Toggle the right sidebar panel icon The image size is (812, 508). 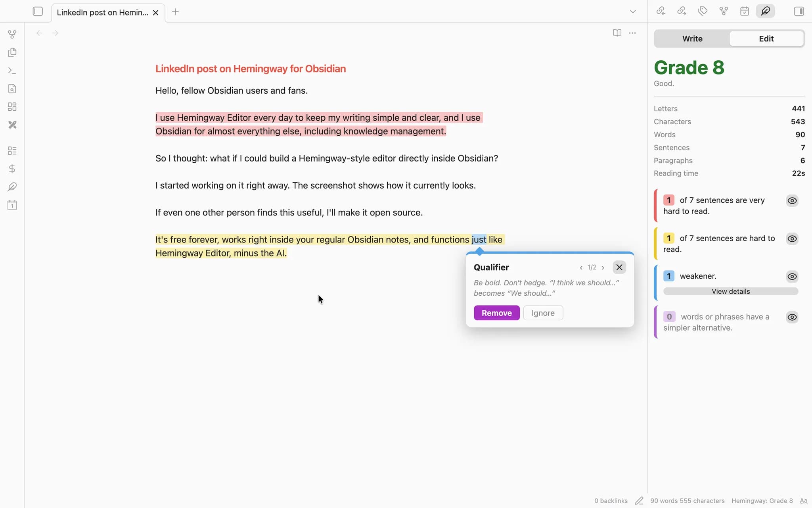(x=799, y=11)
